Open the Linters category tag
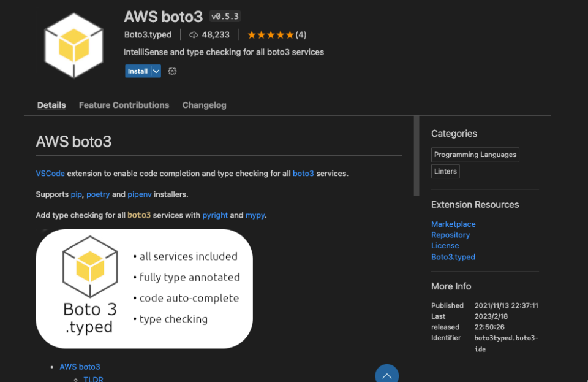The height and width of the screenshot is (382, 588). pyautogui.click(x=445, y=172)
